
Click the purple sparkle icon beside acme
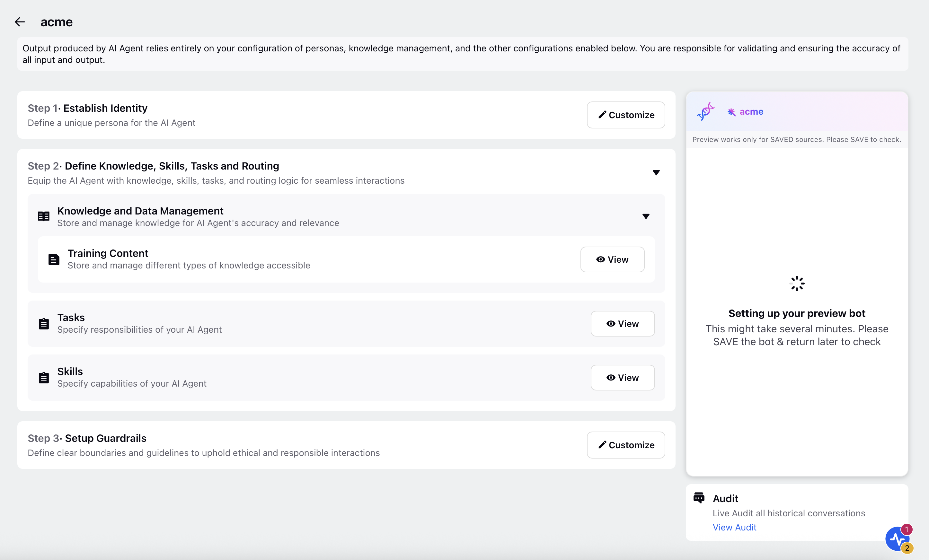[x=731, y=112]
